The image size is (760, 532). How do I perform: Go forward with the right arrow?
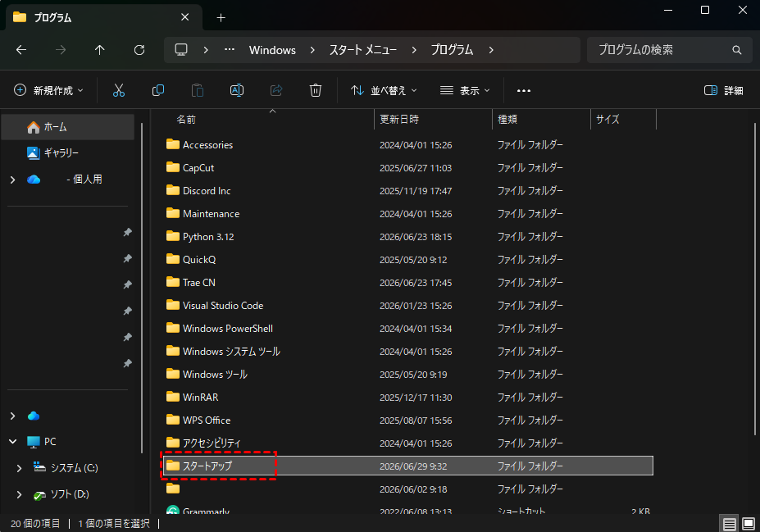[x=61, y=50]
